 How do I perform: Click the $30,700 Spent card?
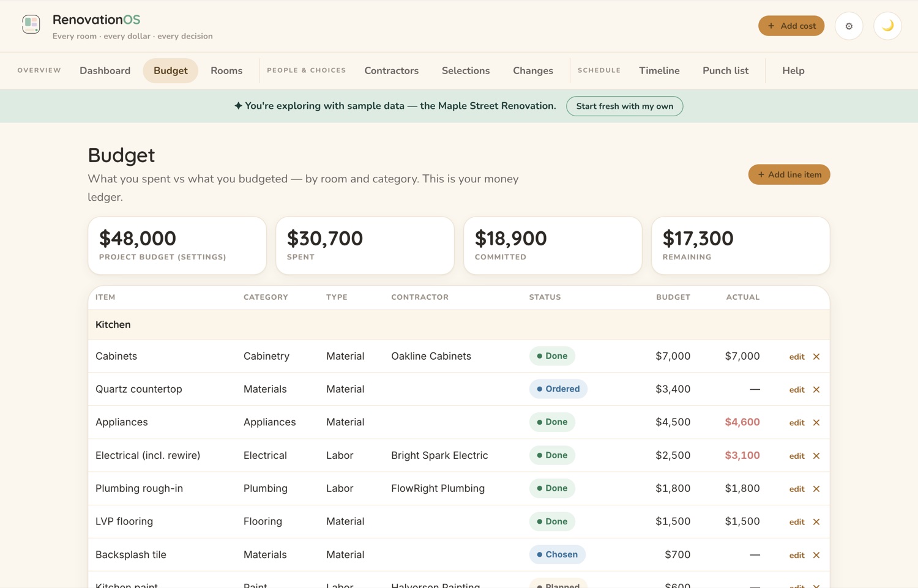(365, 245)
